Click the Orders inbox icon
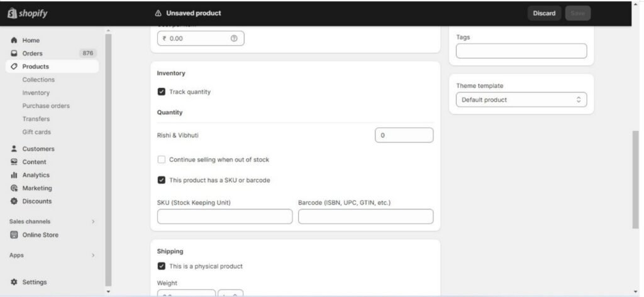The height and width of the screenshot is (297, 644). pos(14,53)
